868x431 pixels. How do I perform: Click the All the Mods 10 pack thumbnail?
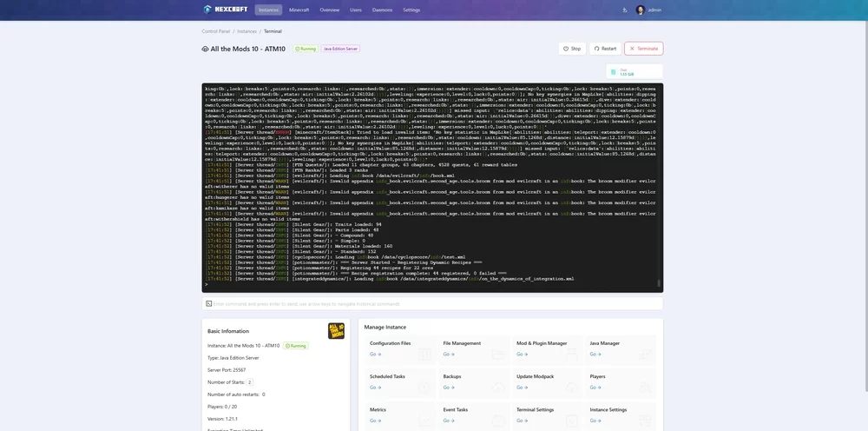click(336, 331)
